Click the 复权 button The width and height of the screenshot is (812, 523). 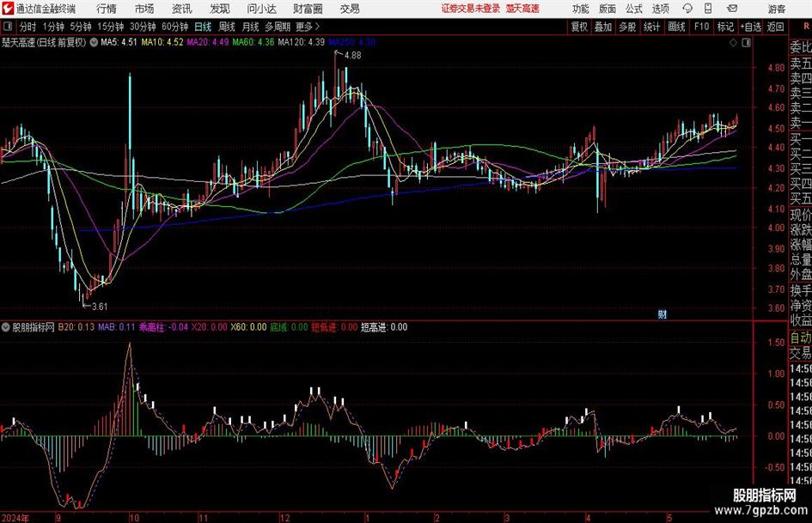(579, 27)
